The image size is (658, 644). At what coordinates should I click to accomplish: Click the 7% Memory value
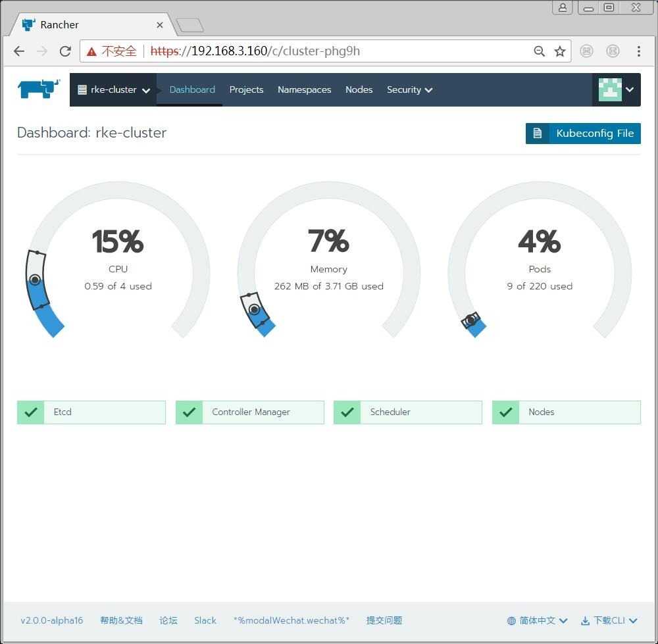(x=328, y=241)
